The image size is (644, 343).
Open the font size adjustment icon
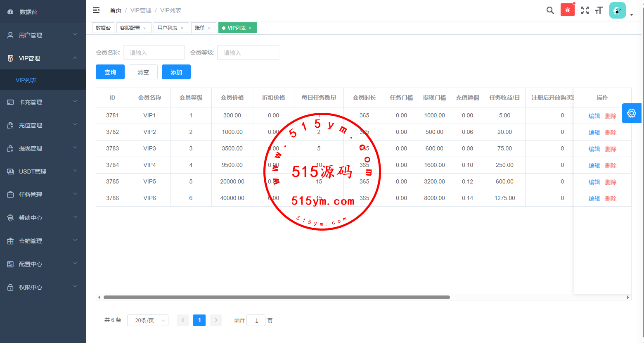click(599, 10)
